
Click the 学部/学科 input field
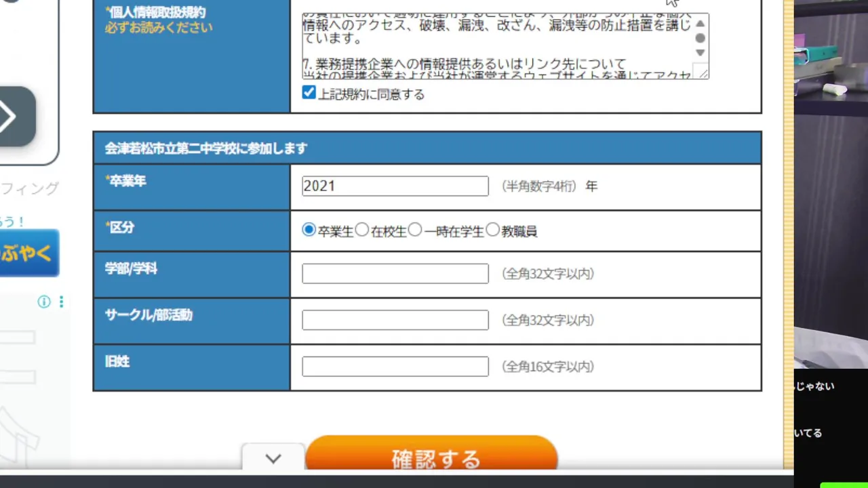(x=395, y=273)
